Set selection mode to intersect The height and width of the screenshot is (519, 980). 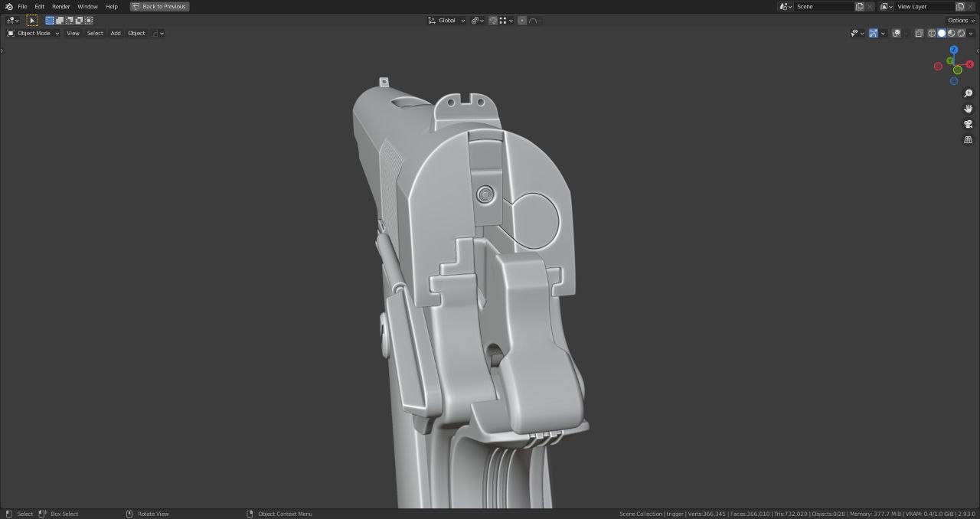coord(89,21)
